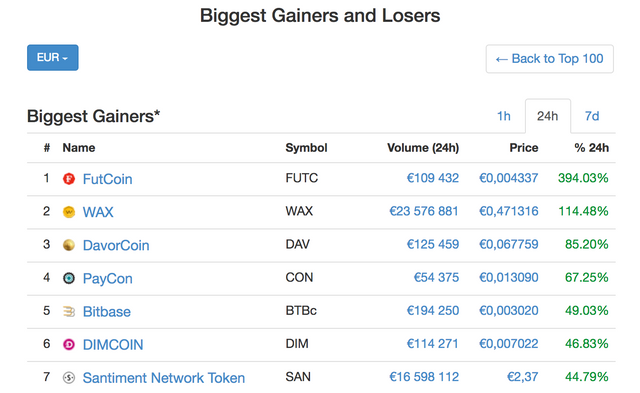
Task: Open the Santiment Network Token link
Action: (164, 378)
